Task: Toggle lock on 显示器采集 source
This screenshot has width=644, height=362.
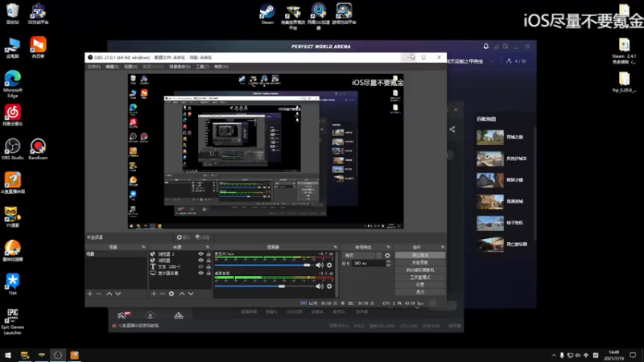Action: (208, 273)
